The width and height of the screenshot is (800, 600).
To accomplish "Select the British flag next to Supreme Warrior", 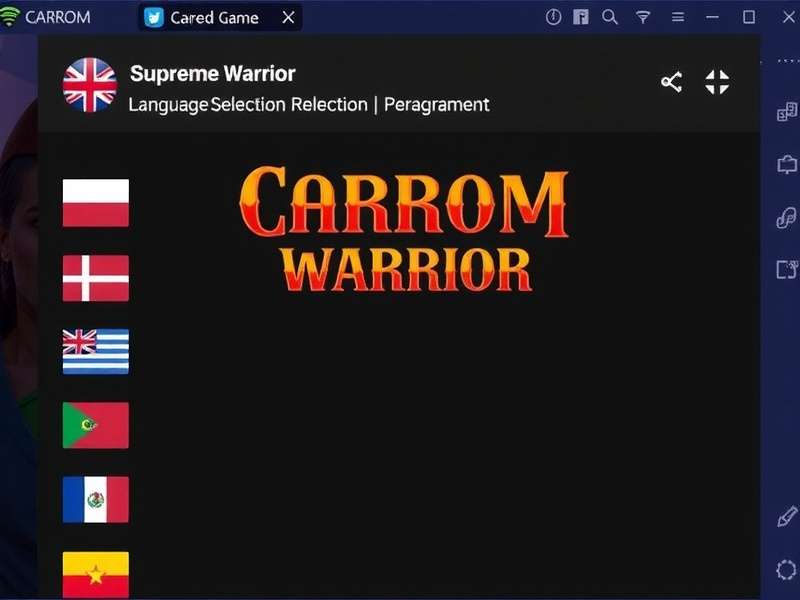I will tap(91, 74).
